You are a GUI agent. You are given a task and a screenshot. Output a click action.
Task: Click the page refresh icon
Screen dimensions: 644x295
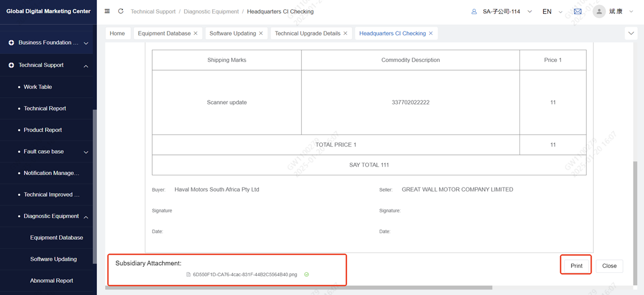(121, 11)
